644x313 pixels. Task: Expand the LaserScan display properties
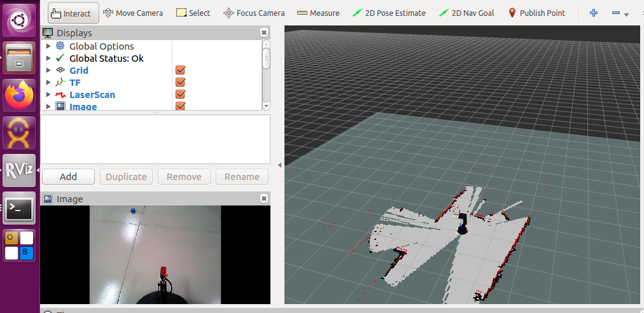click(48, 95)
